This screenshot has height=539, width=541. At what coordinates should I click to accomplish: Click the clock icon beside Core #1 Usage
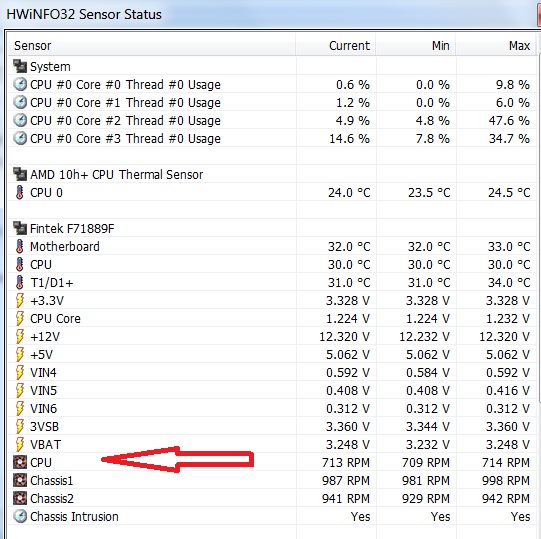(x=20, y=102)
